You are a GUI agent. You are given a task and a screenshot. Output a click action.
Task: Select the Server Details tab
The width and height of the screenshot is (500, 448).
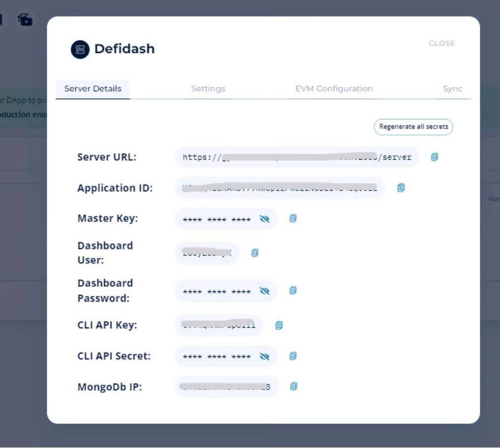(93, 88)
